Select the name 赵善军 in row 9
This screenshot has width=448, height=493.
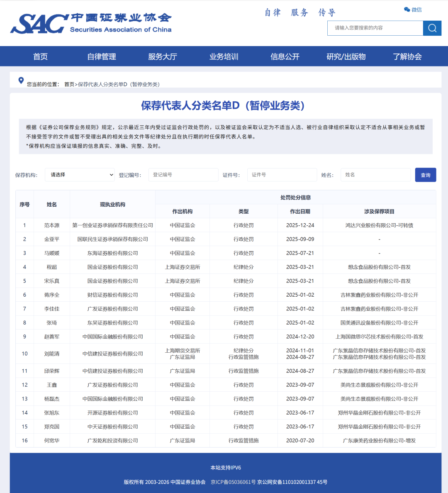pyautogui.click(x=52, y=337)
